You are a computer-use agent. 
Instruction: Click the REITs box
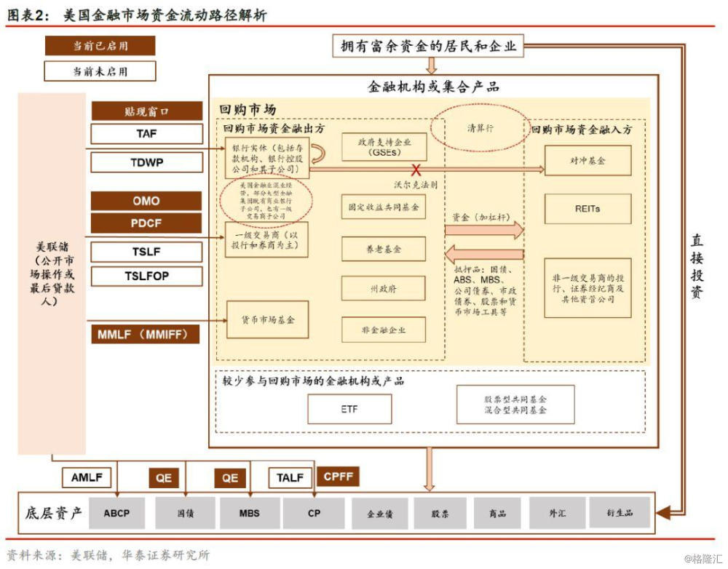[x=587, y=209]
